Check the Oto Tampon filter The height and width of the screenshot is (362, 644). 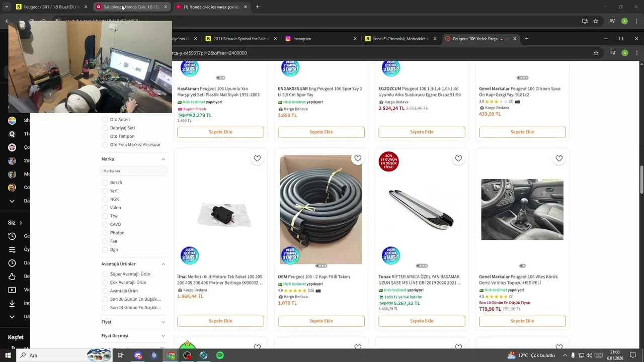(x=105, y=136)
